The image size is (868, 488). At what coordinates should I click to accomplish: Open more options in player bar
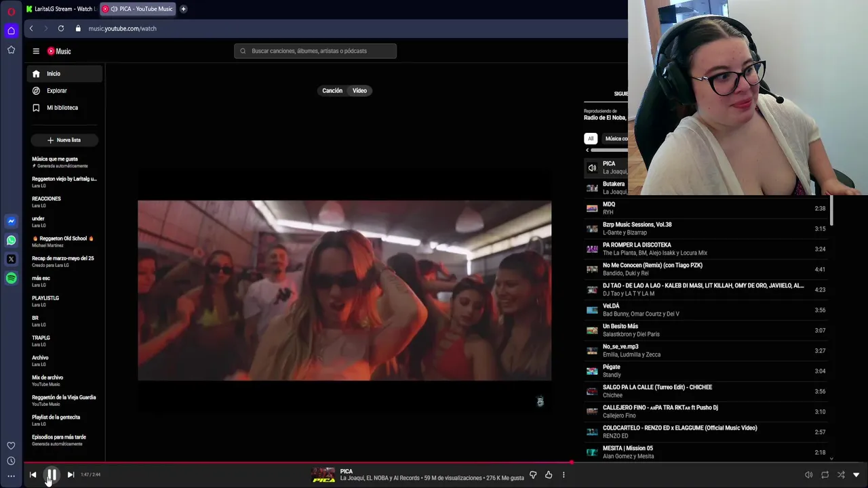click(x=564, y=474)
